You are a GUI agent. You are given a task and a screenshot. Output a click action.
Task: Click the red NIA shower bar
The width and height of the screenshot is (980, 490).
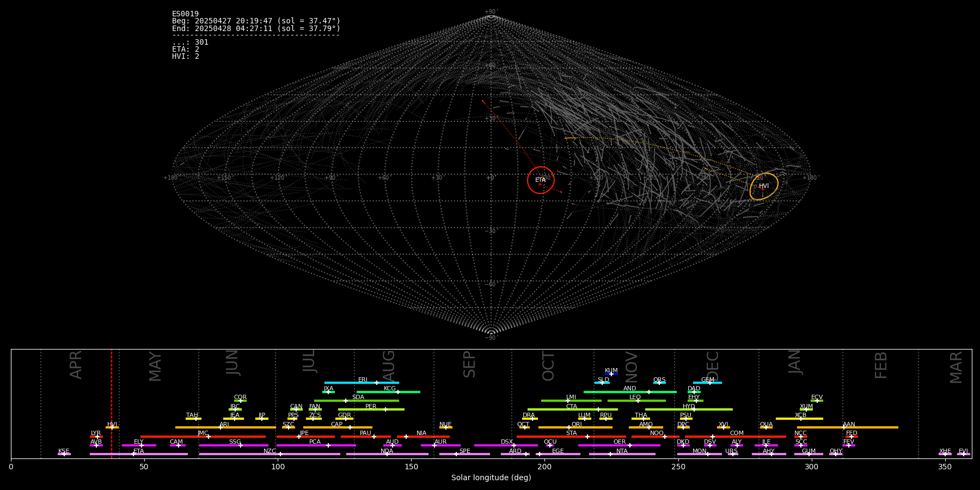(423, 437)
